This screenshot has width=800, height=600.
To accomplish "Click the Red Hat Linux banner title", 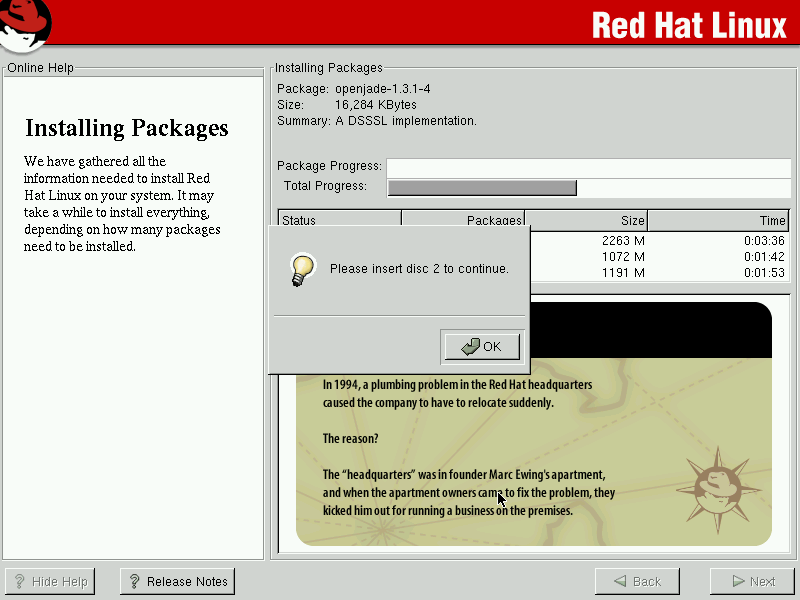I will (x=689, y=25).
